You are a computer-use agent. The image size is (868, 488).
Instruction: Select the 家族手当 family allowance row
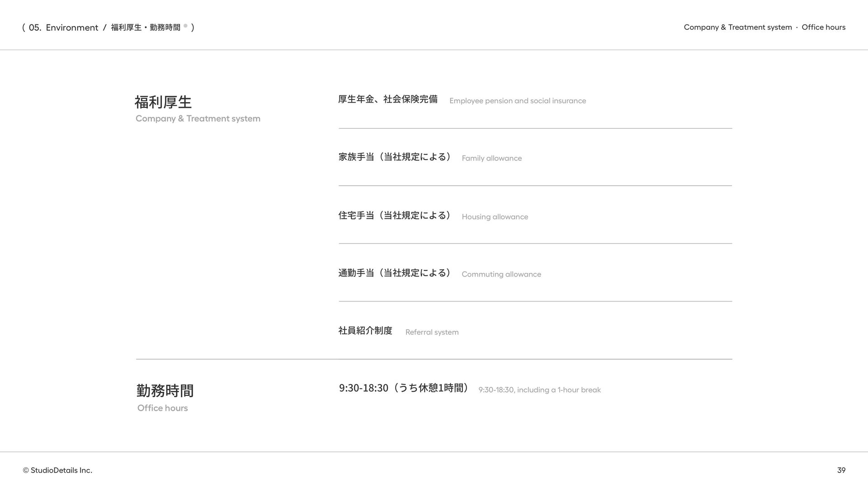[x=395, y=157]
